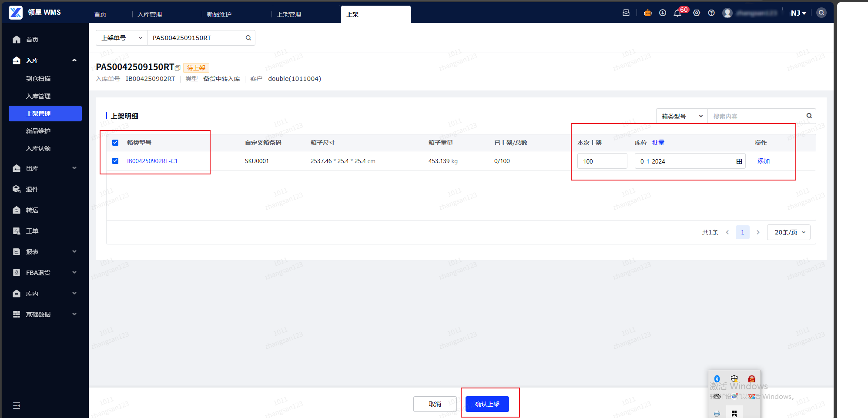The height and width of the screenshot is (418, 868).
Task: Open 上架管理 in the sidebar
Action: (45, 114)
